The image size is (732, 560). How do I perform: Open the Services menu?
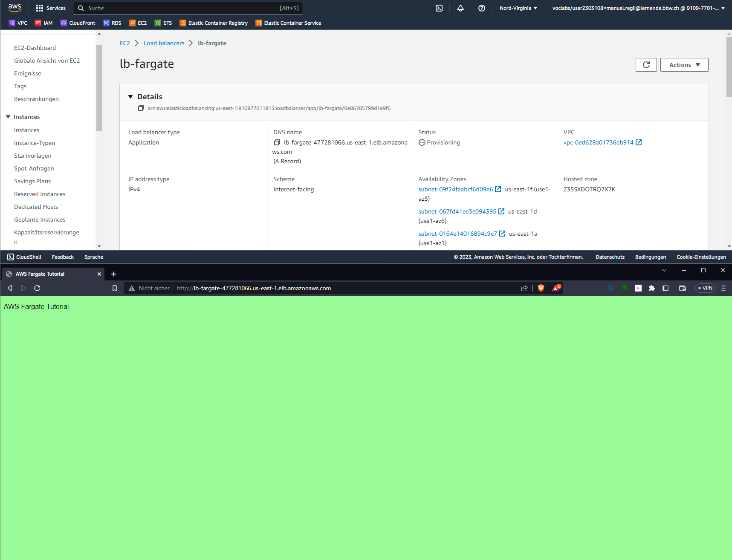pyautogui.click(x=51, y=8)
